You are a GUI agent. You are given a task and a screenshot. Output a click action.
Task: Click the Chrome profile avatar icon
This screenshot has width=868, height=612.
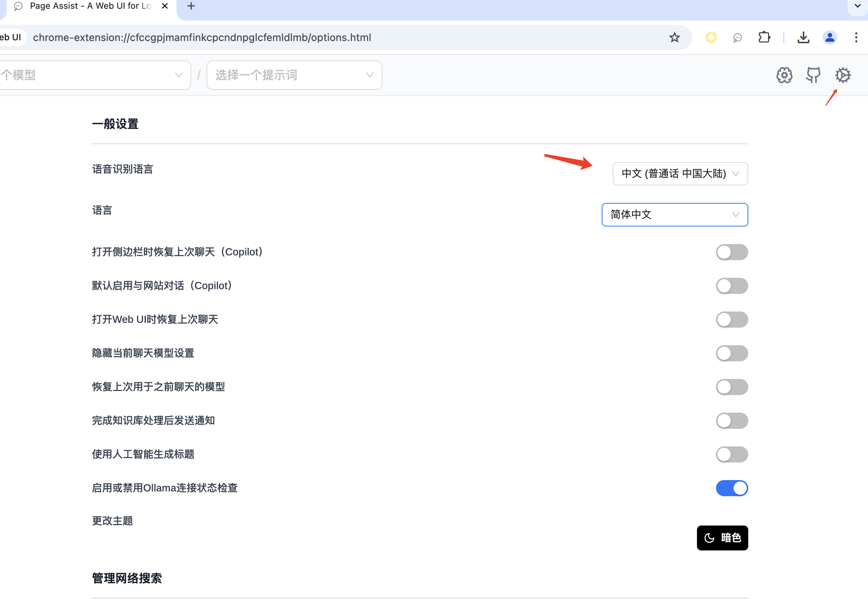(830, 37)
